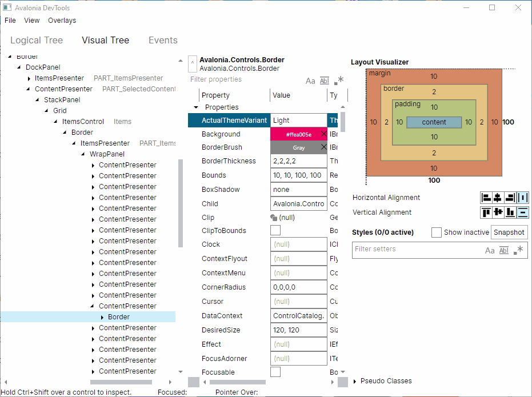The height and width of the screenshot is (397, 532).
Task: Set vertical alignment to Center
Action: coord(498,212)
